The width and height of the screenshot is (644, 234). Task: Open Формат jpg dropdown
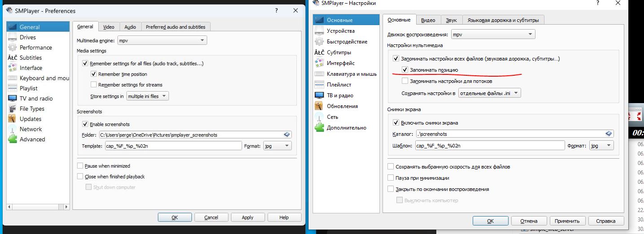(x=601, y=145)
